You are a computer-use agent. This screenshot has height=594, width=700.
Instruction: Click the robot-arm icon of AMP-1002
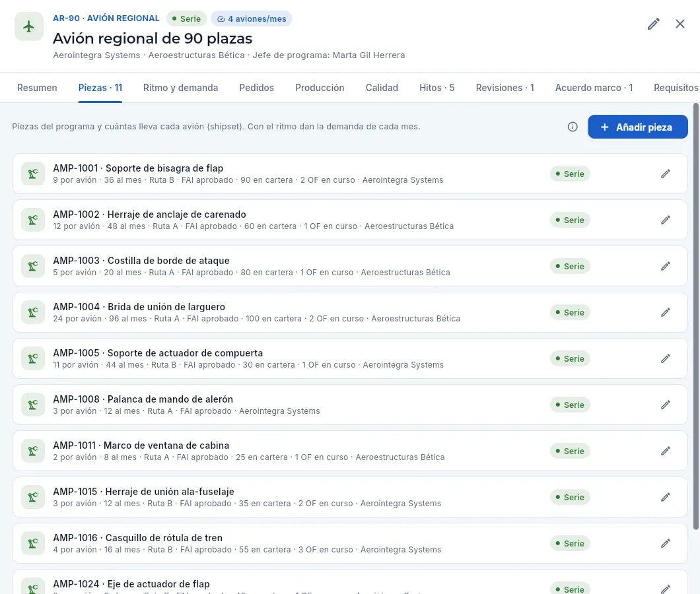[x=33, y=220]
